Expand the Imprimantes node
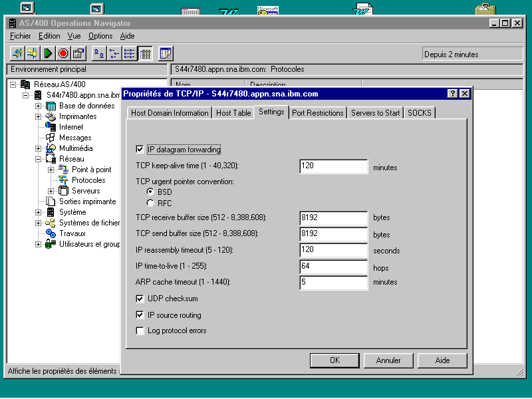The width and height of the screenshot is (532, 399). [x=38, y=116]
